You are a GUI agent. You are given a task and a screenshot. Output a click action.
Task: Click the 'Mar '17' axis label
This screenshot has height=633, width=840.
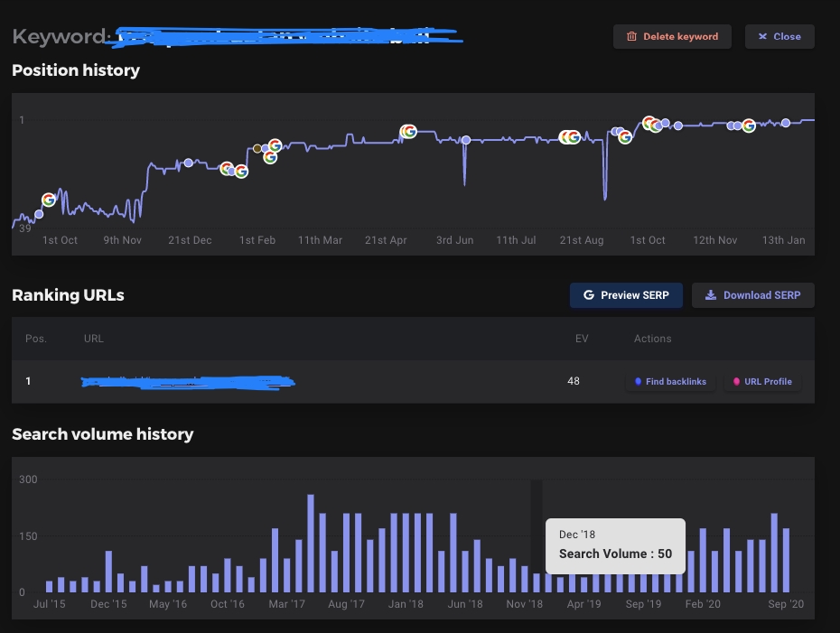[286, 603]
